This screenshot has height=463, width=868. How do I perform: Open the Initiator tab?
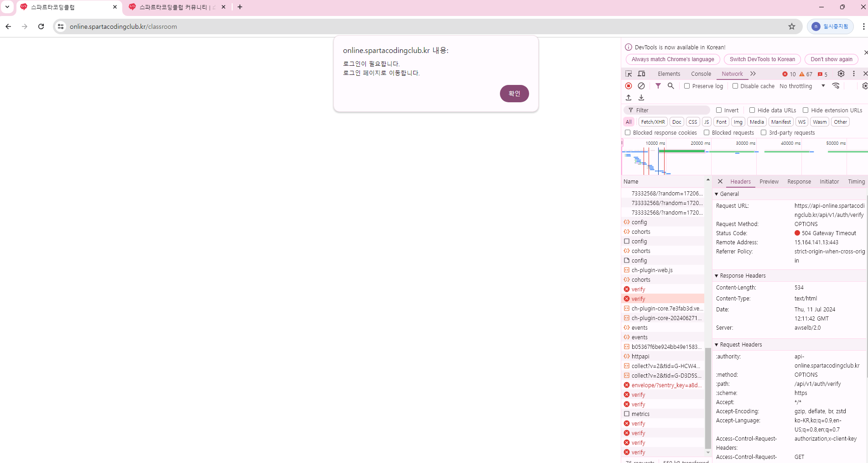(x=829, y=181)
